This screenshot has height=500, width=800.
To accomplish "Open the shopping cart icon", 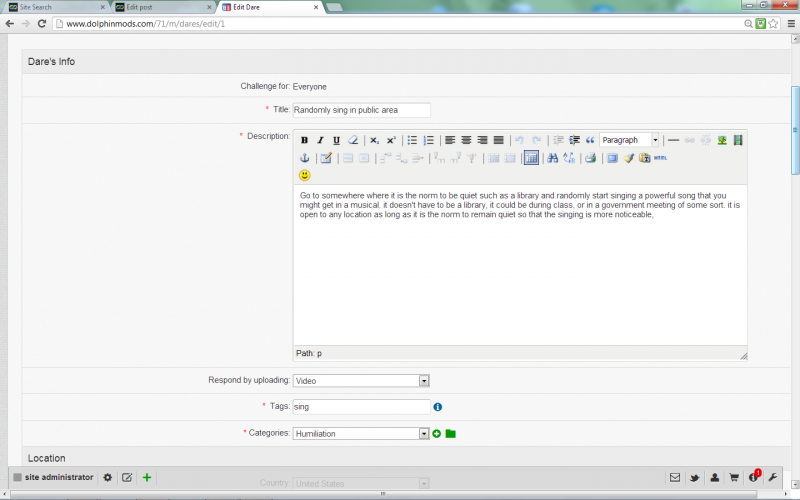I will [734, 477].
